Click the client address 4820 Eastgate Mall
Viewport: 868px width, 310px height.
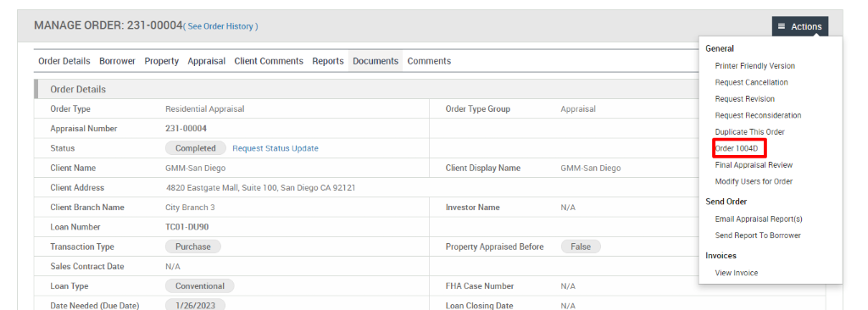[x=261, y=188]
